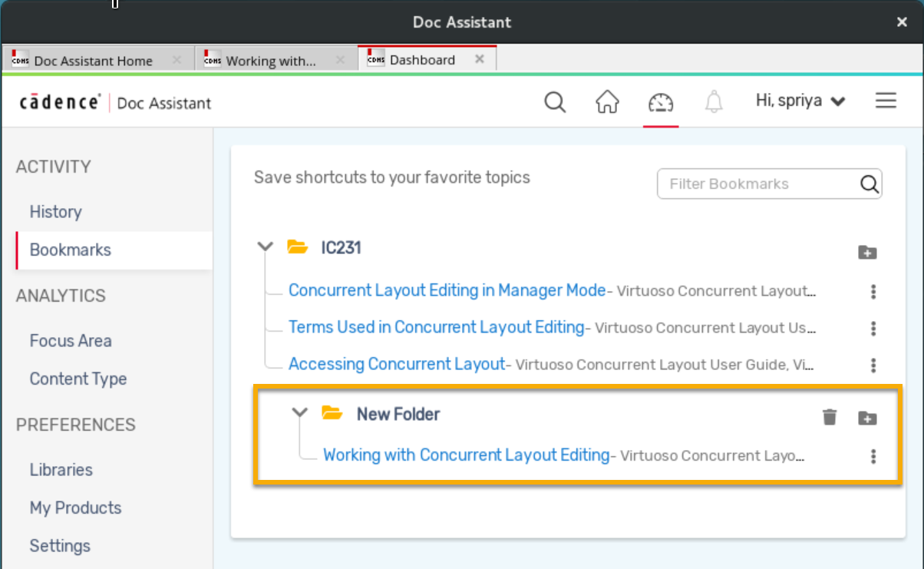Add subfolder inside New Folder
This screenshot has width=924, height=569.
point(867,418)
